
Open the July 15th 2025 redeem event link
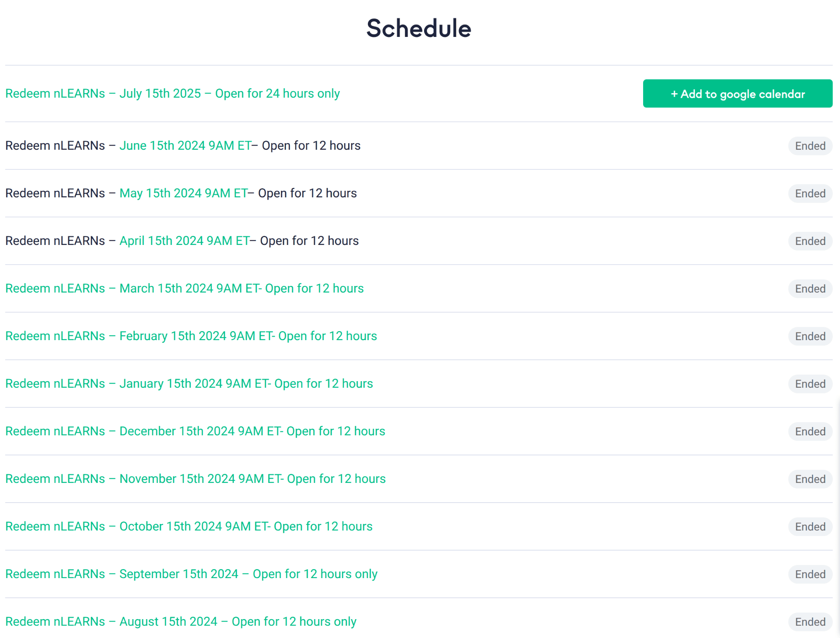click(173, 94)
